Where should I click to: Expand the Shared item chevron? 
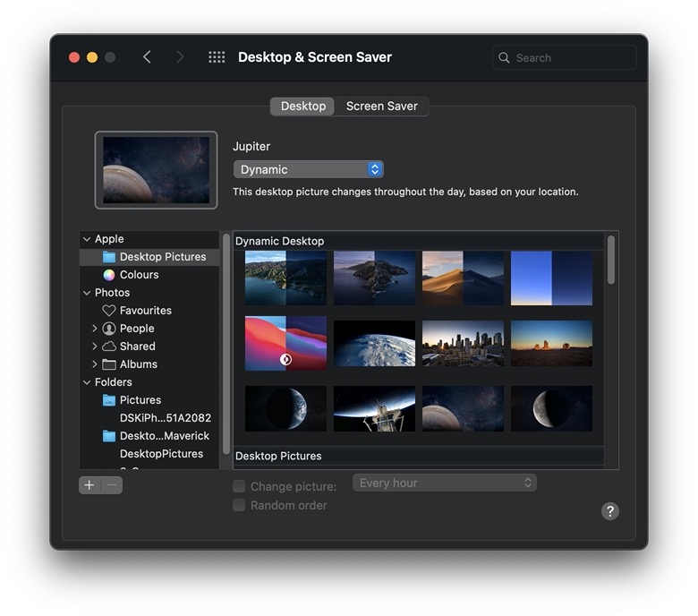tap(94, 346)
